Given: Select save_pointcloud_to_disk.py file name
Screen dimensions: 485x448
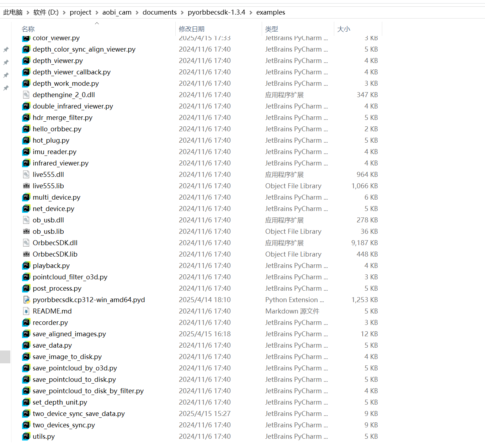Looking at the screenshot, I should (74, 379).
